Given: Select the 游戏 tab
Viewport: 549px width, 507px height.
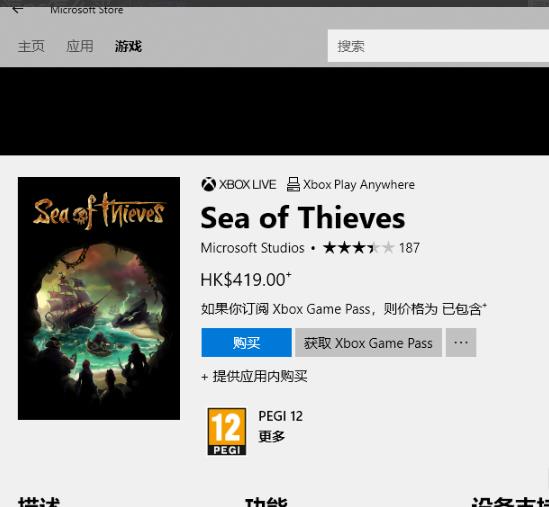Looking at the screenshot, I should (x=128, y=46).
